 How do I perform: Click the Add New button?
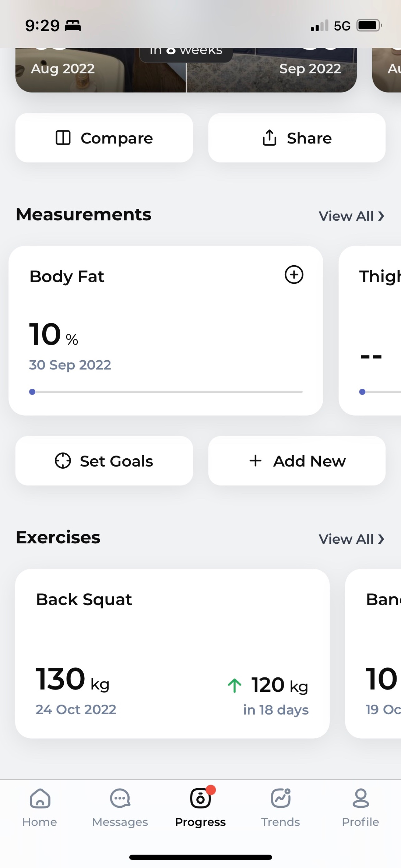(297, 461)
